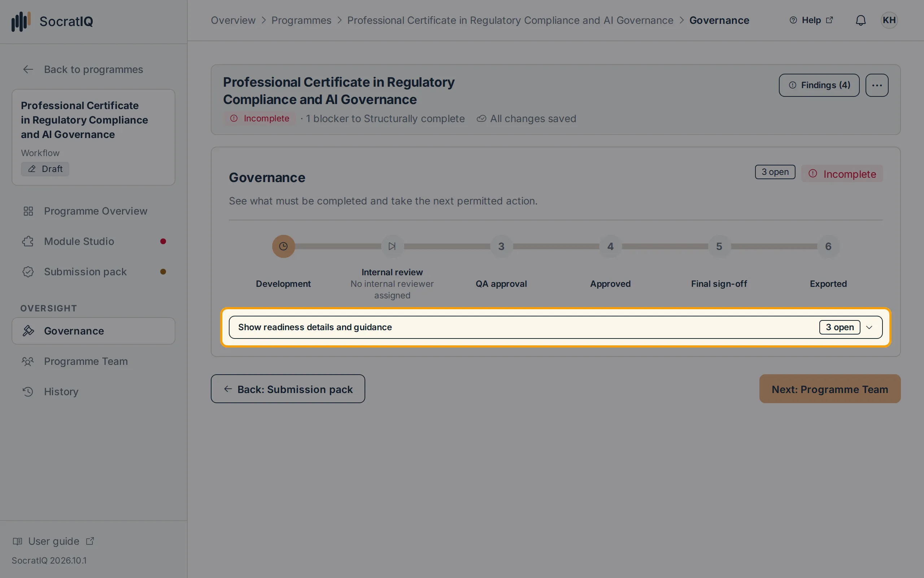Select stage 5 Final sign-off marker

(719, 246)
